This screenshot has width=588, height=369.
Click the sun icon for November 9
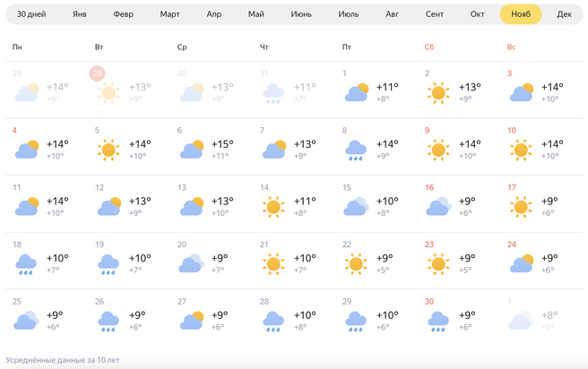tap(438, 150)
